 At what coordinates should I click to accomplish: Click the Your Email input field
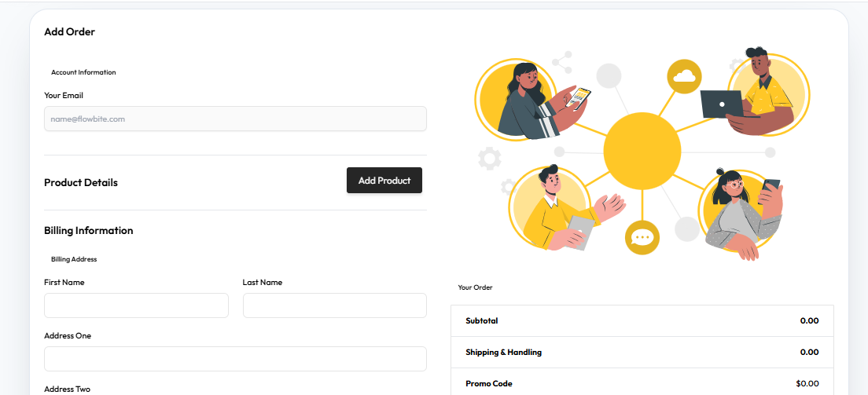coord(235,119)
